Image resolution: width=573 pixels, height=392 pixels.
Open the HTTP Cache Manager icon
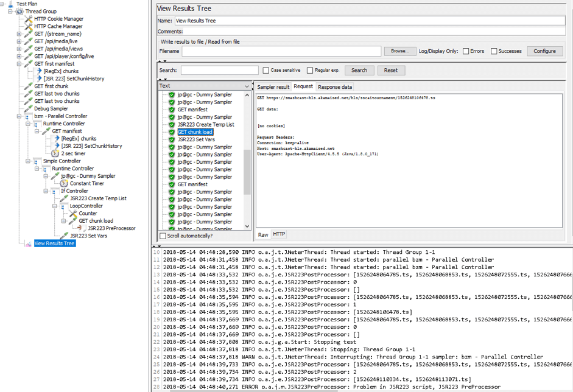(29, 26)
